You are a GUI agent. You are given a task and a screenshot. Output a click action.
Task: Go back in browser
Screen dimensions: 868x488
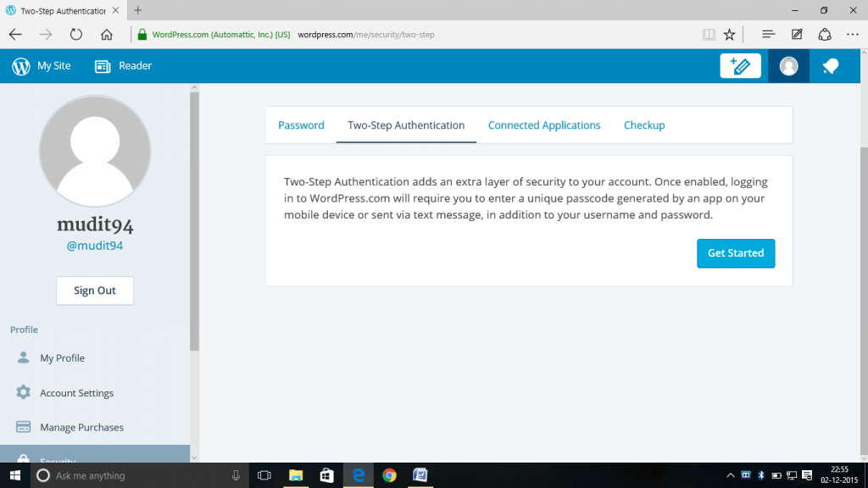tap(15, 34)
